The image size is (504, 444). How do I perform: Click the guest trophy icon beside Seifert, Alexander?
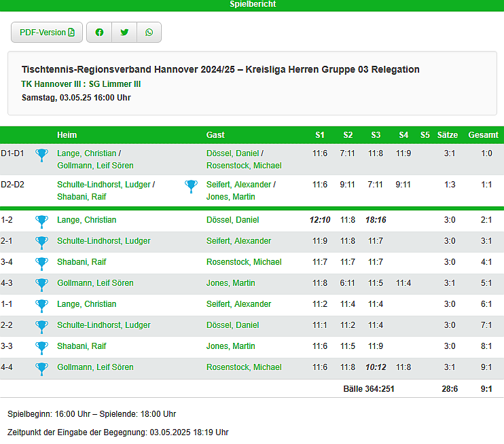click(x=192, y=186)
